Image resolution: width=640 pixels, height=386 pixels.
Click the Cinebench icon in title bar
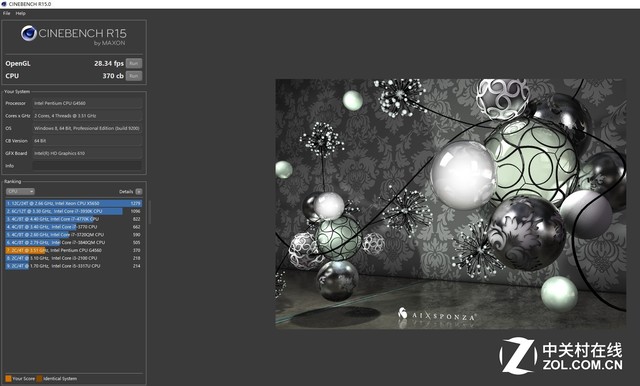coord(4,4)
